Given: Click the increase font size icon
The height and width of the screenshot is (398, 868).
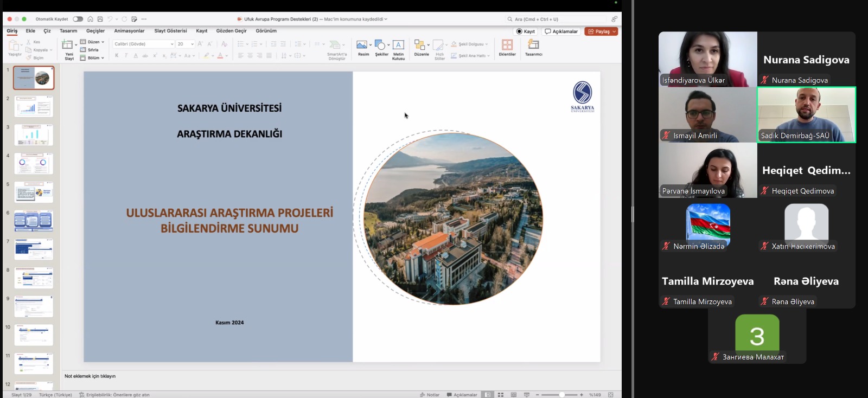Looking at the screenshot, I should pos(200,44).
